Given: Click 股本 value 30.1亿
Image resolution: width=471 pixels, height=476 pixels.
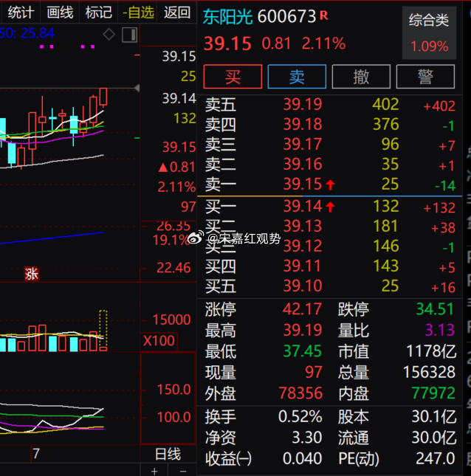Looking at the screenshot, I should [434, 416].
